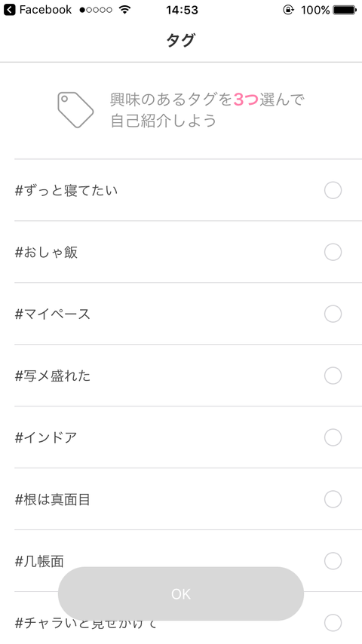362x644 pixels.
Task: Confirm selection with the OK button
Action: (x=181, y=593)
